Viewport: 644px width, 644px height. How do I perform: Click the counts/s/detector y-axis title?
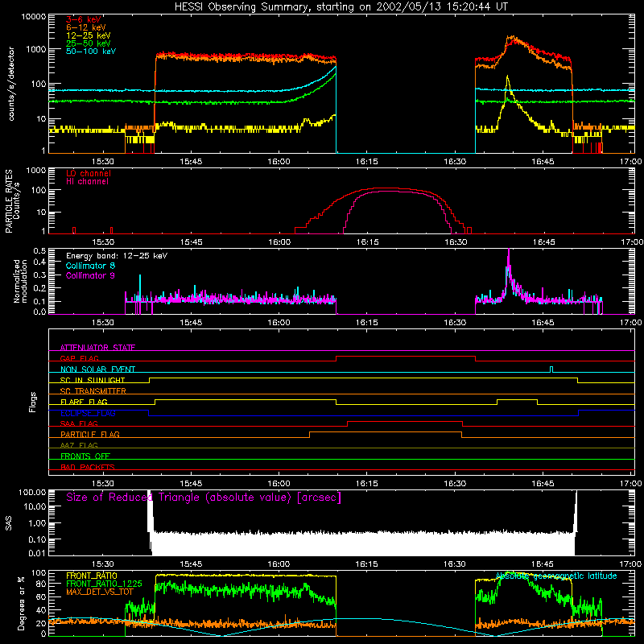(11, 84)
